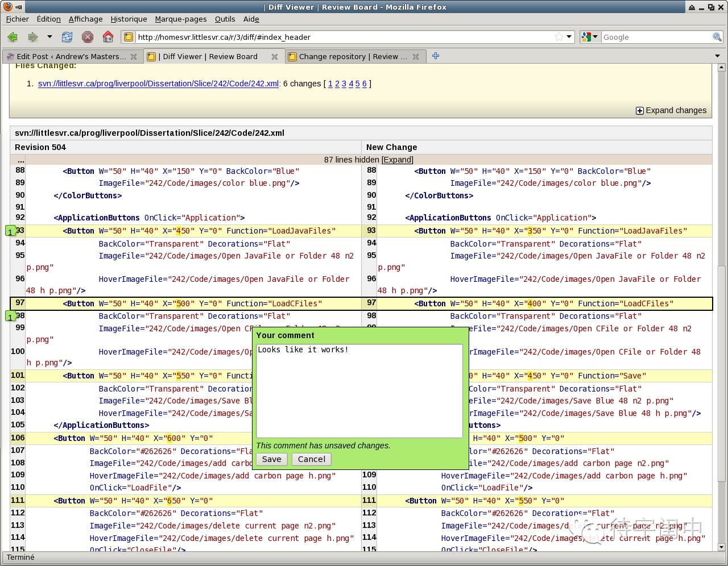Close the Edit Post tab

(x=134, y=56)
